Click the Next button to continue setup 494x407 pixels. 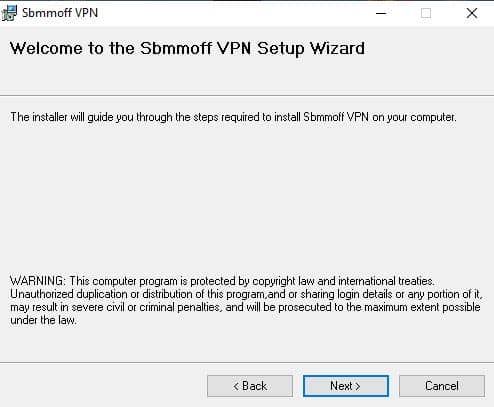tap(346, 386)
